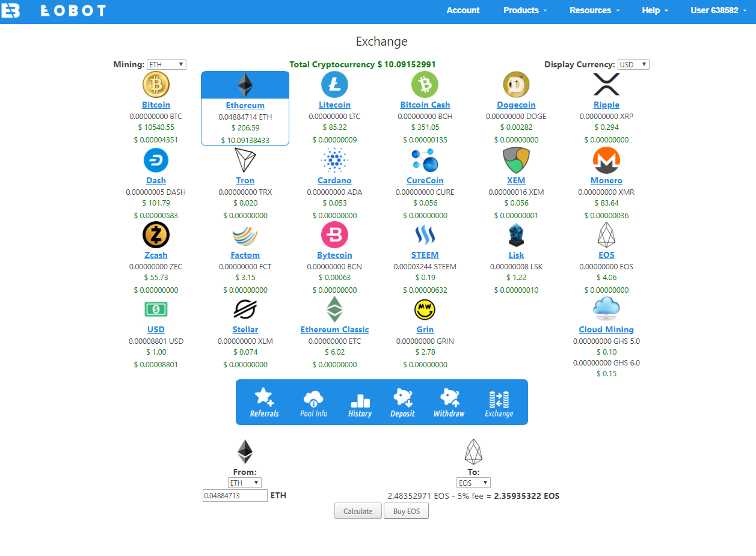Click the Monero orange icon

[x=606, y=160]
